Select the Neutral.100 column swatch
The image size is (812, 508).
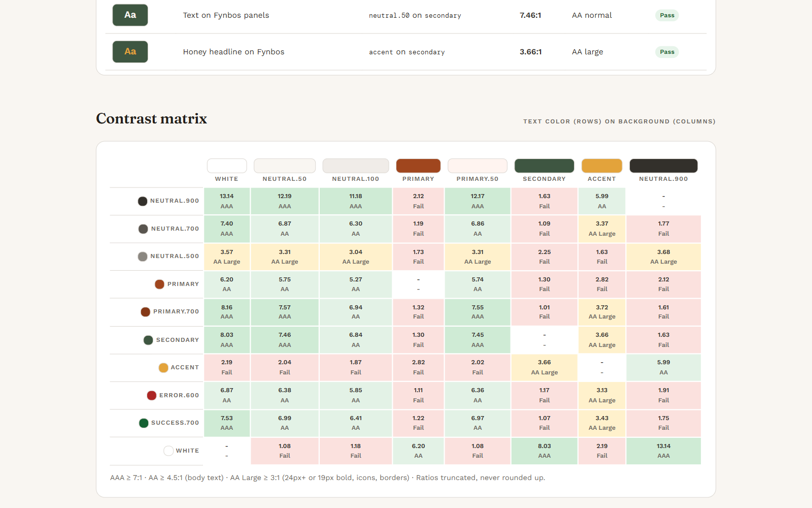pos(356,166)
